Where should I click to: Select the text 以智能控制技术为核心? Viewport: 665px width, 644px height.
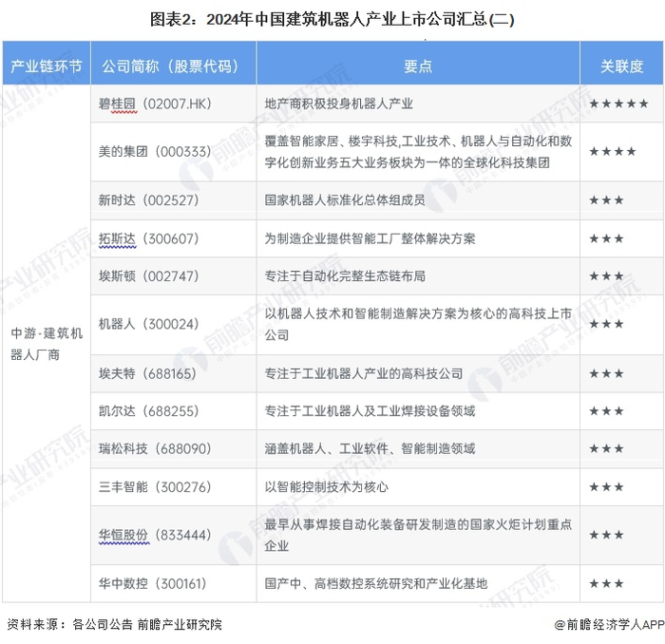(327, 486)
